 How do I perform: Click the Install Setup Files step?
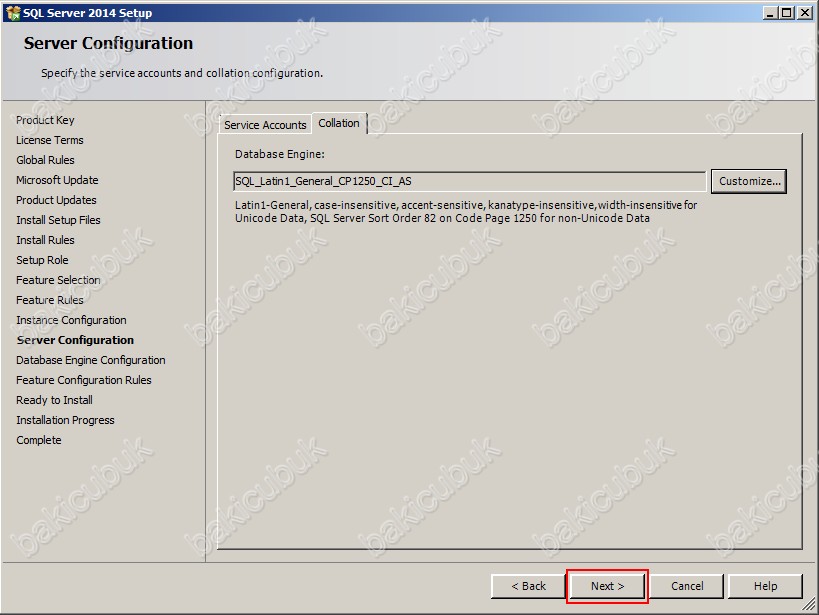(x=58, y=220)
